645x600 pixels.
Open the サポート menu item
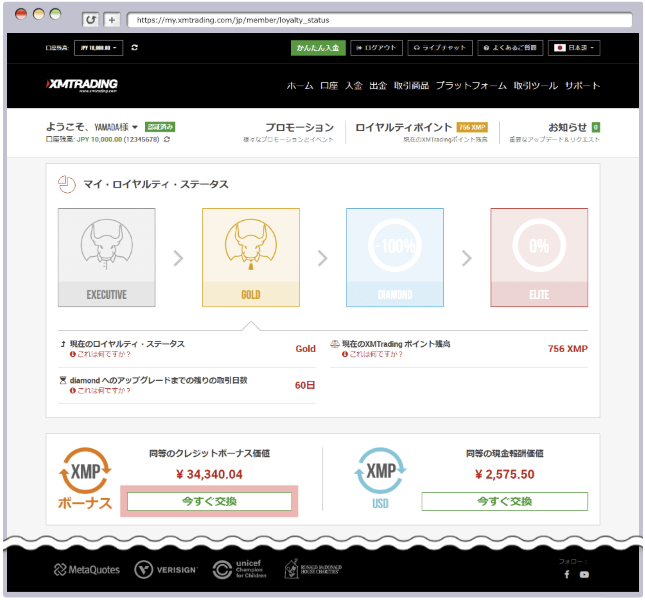(x=582, y=86)
